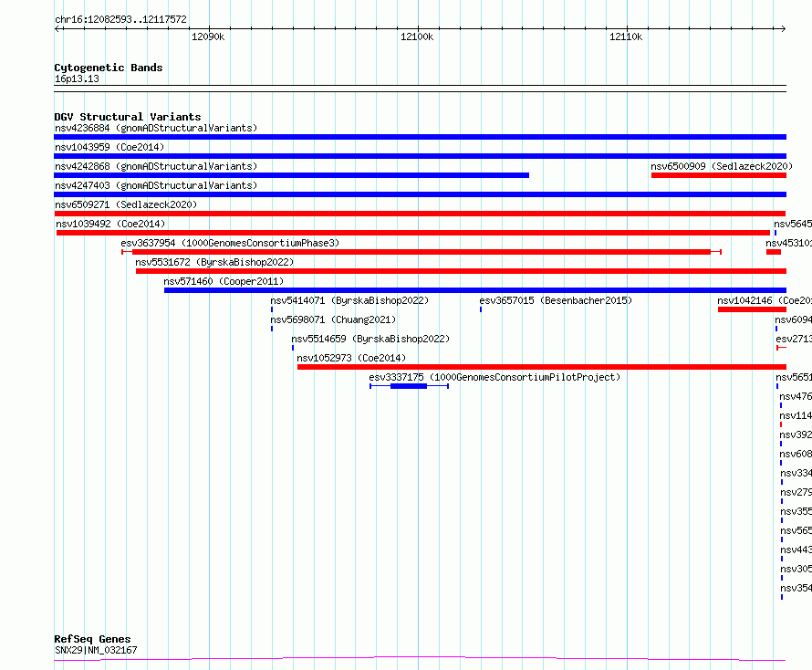Click the esv3637954 (1000GenomesConsortiumPhase3) label
Screen dimensions: 812x670
[x=230, y=243]
